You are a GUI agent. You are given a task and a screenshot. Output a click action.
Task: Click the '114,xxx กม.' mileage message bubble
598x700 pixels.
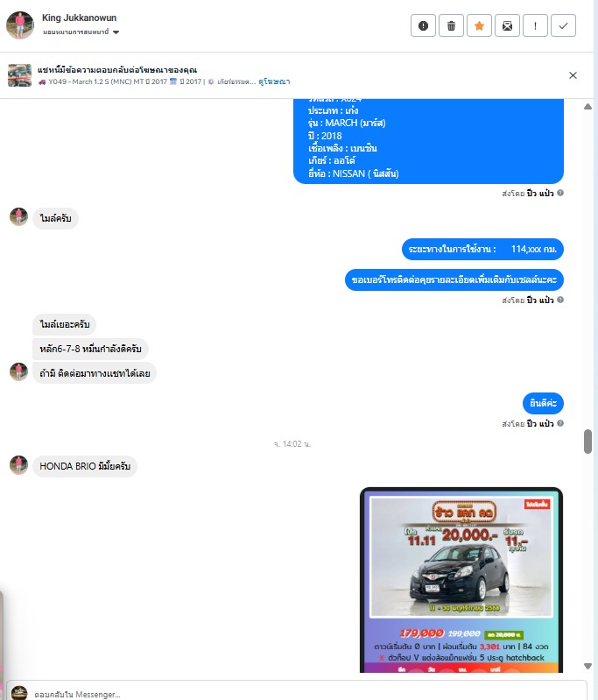(x=482, y=249)
